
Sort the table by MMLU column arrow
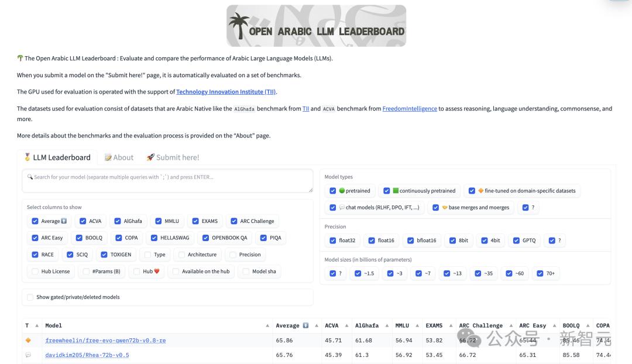[416, 326]
